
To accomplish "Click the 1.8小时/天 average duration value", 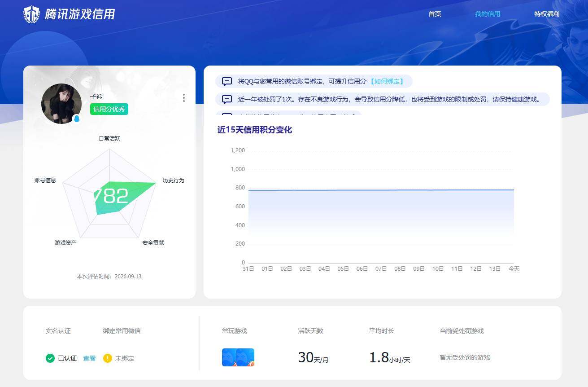I will point(389,358).
